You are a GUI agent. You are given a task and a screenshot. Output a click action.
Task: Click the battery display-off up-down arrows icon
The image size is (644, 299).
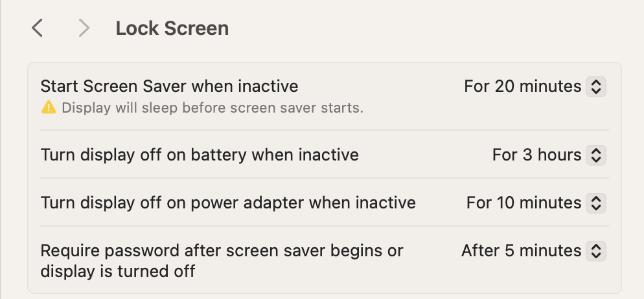595,155
